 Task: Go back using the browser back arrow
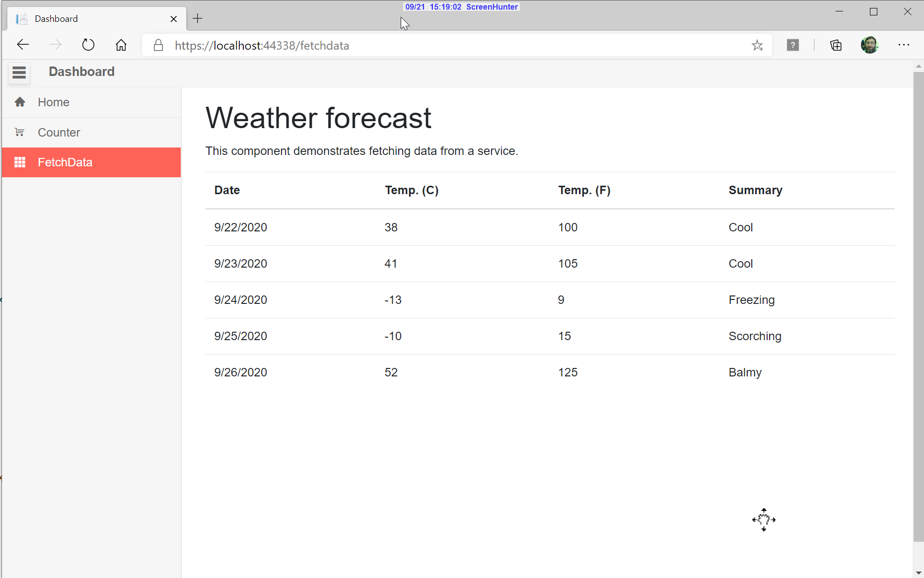pyautogui.click(x=23, y=45)
